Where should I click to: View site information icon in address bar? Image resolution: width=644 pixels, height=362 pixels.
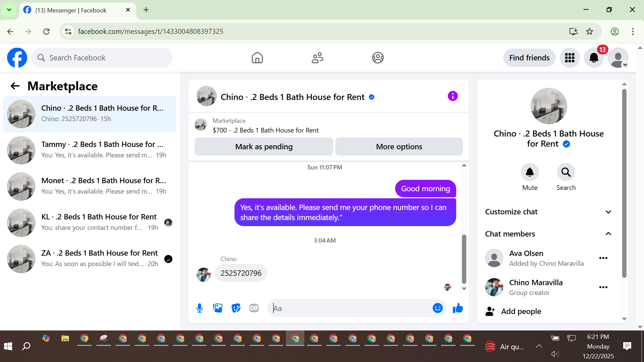68,32
